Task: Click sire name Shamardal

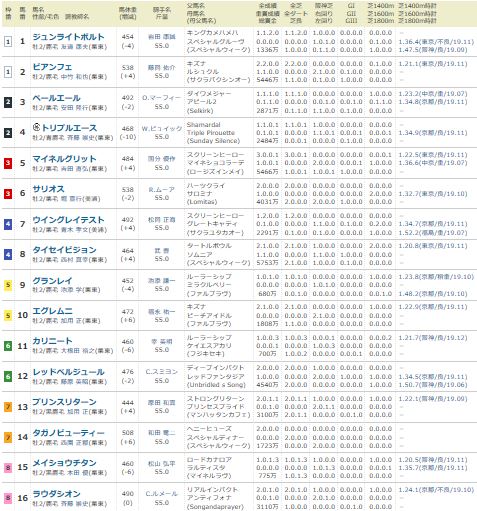Action: 204,125
